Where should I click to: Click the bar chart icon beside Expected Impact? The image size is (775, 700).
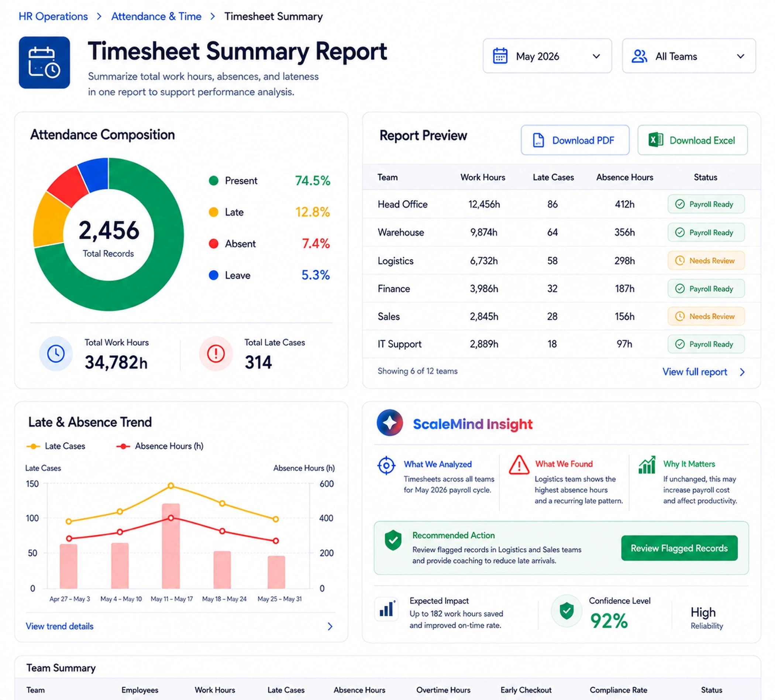coord(386,609)
